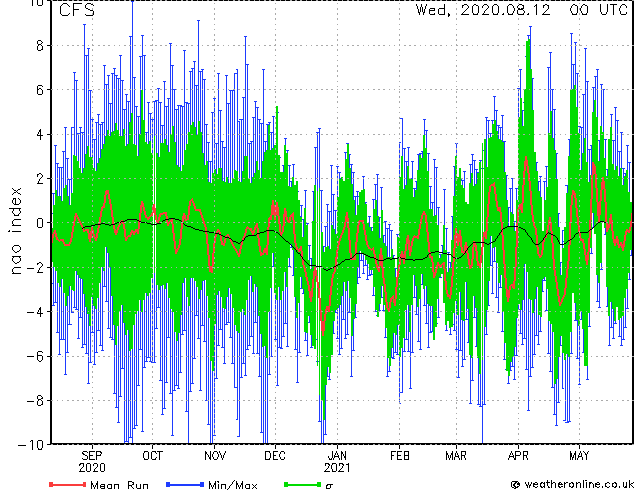
Task: Click the y-axis value -6
Action: (34, 356)
